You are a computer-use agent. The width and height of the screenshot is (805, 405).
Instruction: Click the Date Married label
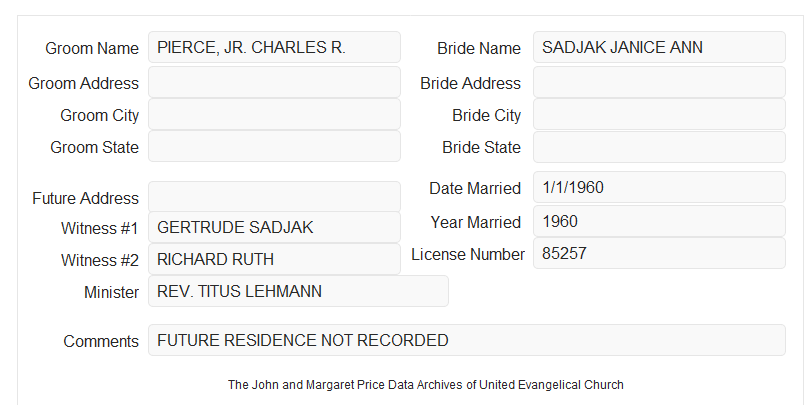pyautogui.click(x=475, y=188)
